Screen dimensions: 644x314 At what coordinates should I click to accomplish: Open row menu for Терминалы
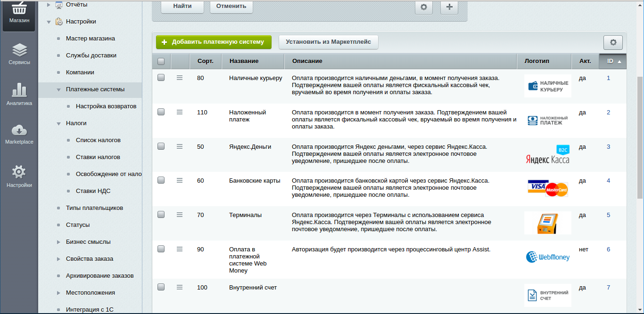[x=179, y=215]
